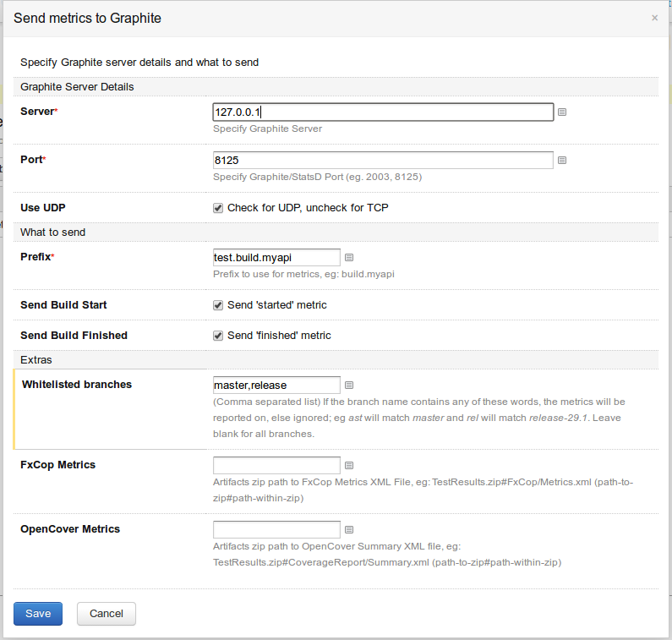The width and height of the screenshot is (672, 640).
Task: Click the Send 'finished' metric label text
Action: coord(279,336)
